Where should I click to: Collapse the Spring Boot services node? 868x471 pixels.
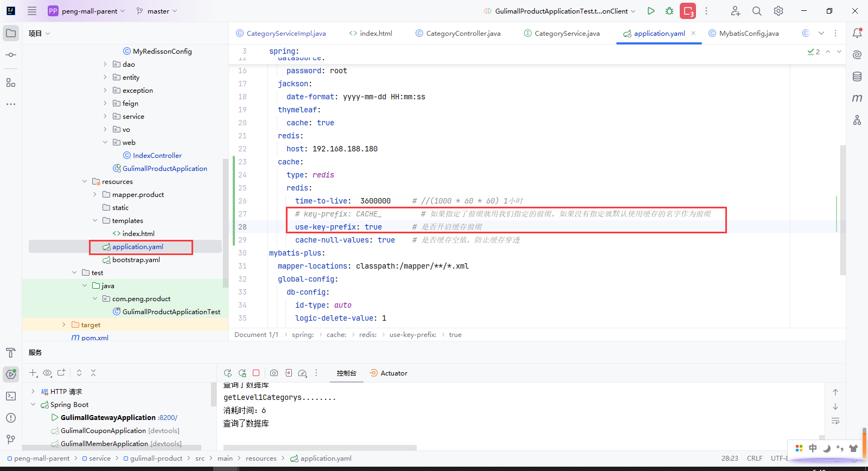[33, 404]
